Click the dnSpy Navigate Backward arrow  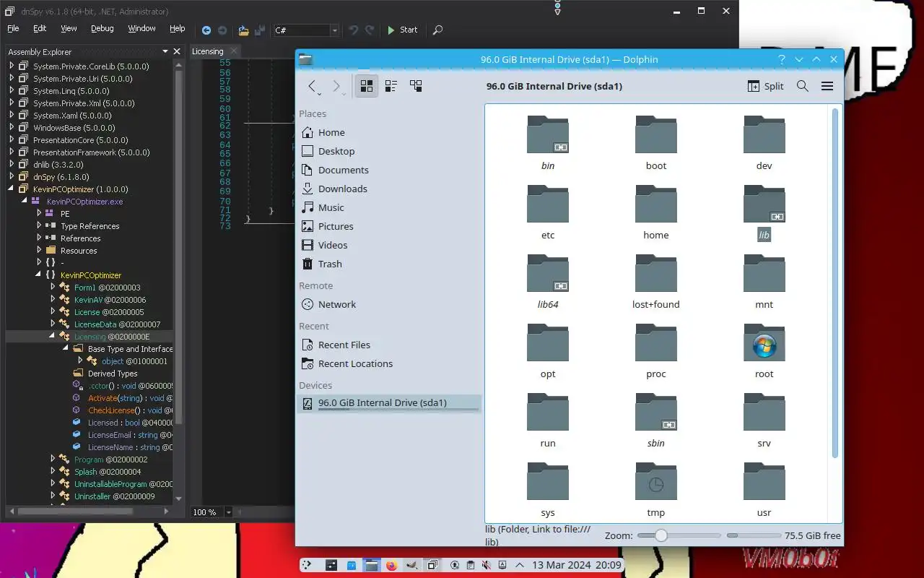pos(206,30)
